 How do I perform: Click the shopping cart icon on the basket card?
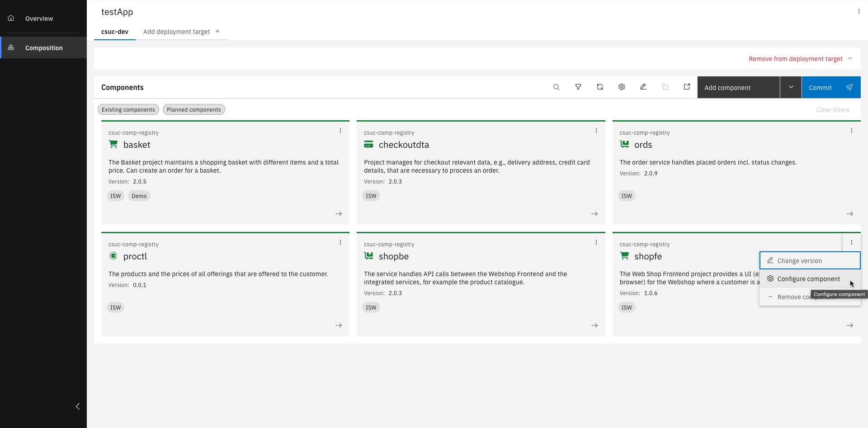coord(113,144)
